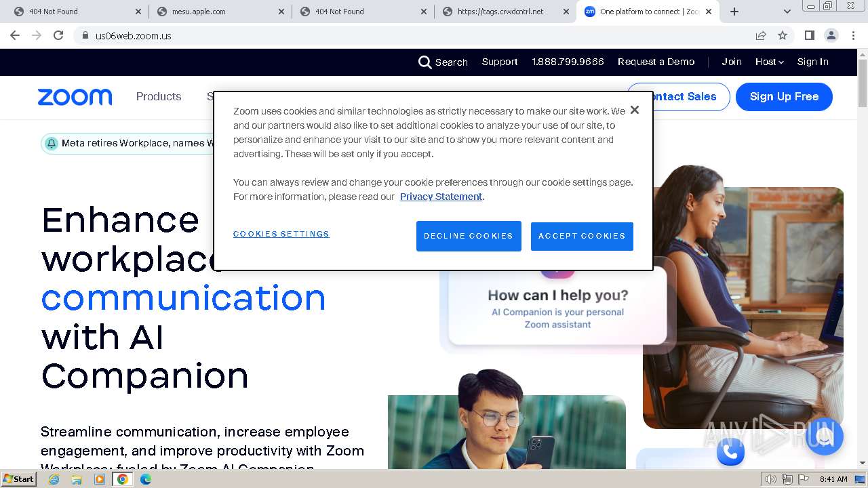This screenshot has height=488, width=868.
Task: Open the tab search chevron
Action: tap(787, 12)
